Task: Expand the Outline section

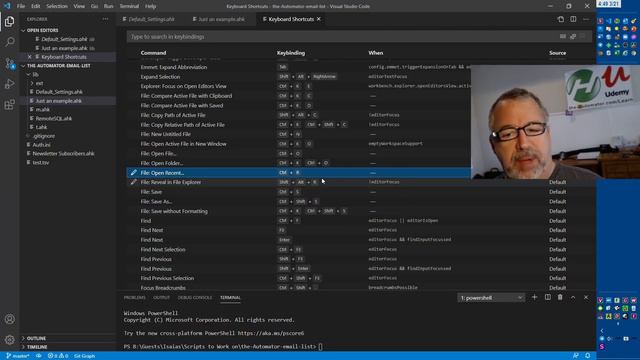Action: point(36,338)
